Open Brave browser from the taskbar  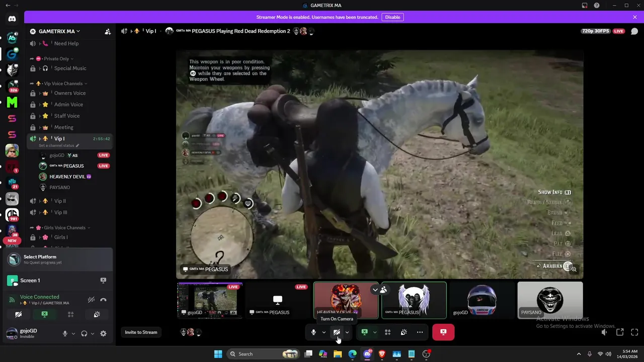(382, 354)
